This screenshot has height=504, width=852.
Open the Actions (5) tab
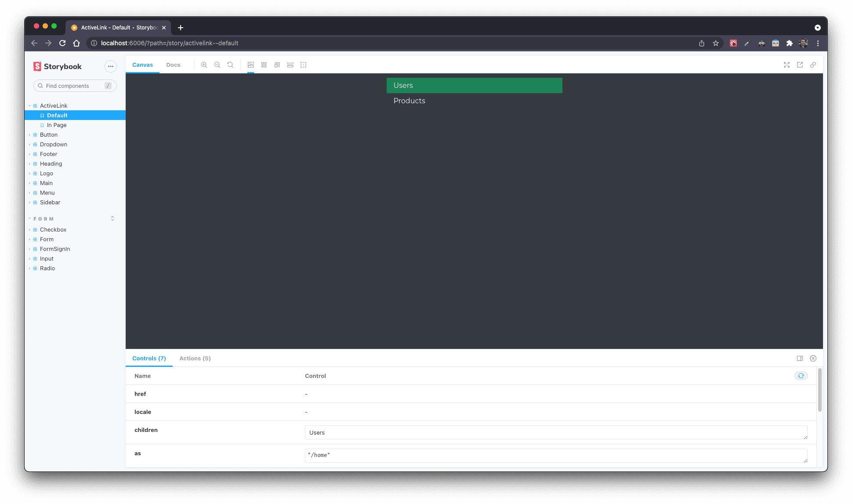coord(195,358)
